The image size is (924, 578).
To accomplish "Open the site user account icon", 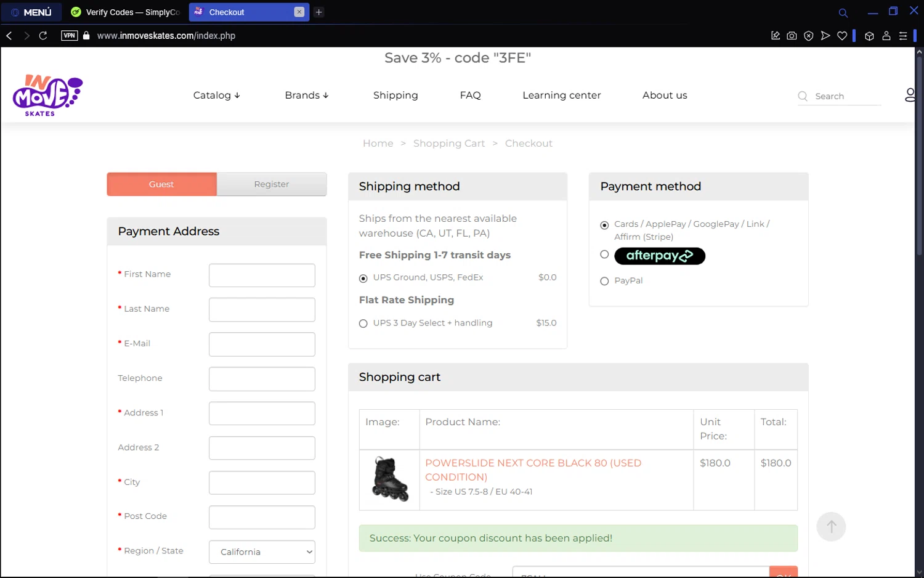I will click(909, 95).
